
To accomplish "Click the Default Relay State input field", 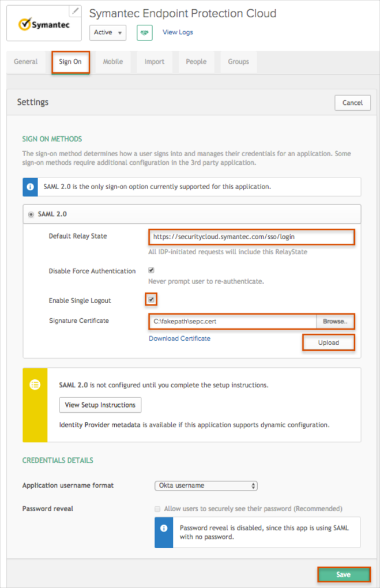I will pyautogui.click(x=251, y=236).
